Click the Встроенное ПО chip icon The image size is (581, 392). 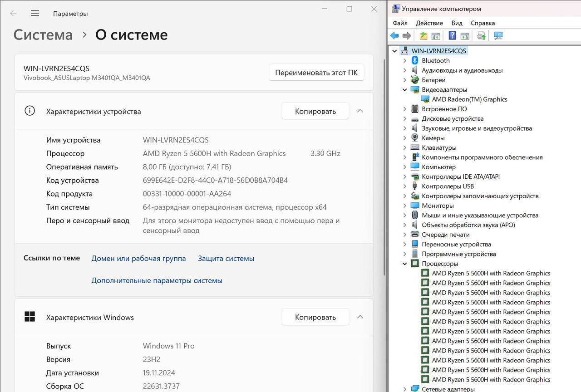click(414, 109)
